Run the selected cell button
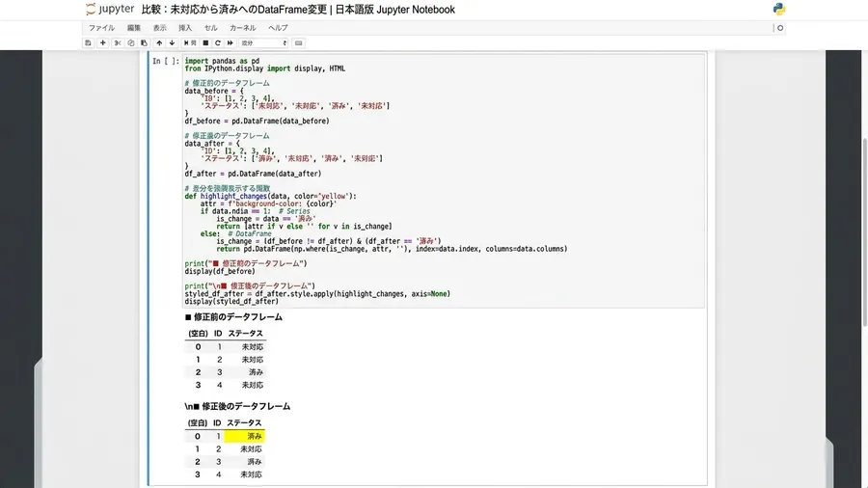 [x=190, y=42]
